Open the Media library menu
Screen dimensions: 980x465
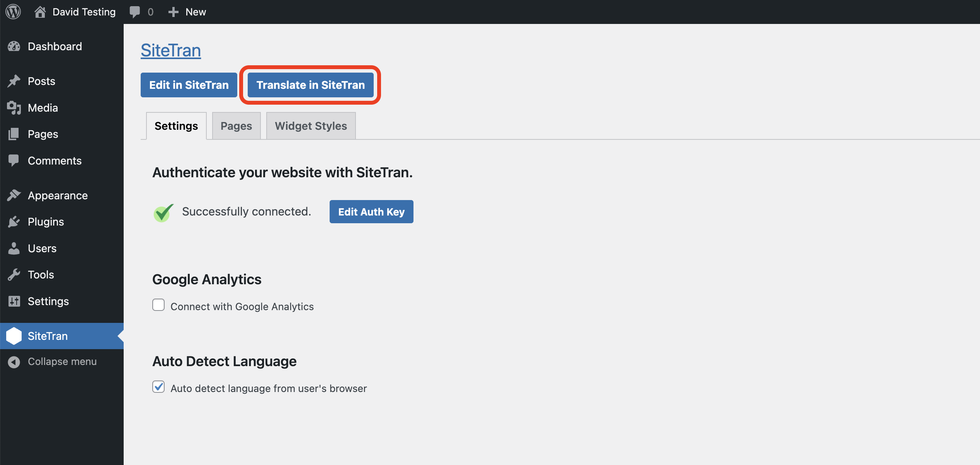[x=62, y=108]
